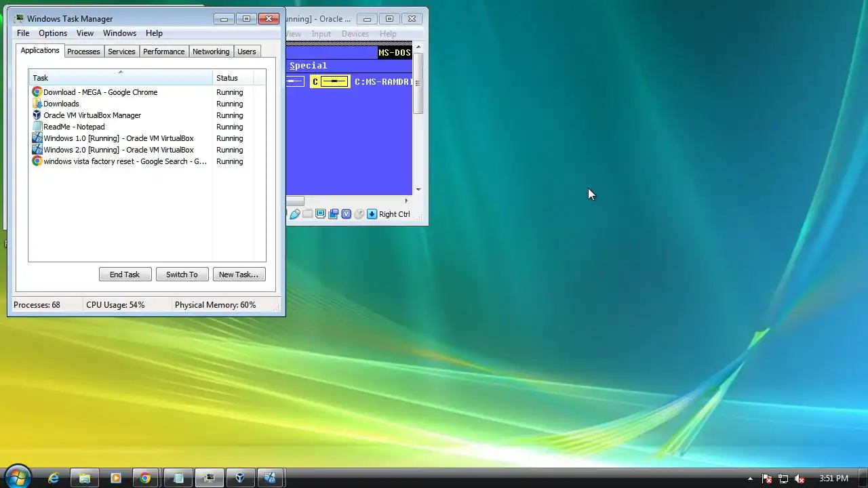The image size is (868, 488).
Task: Open VirtualBox Manager taskbar button
Action: coord(240,478)
